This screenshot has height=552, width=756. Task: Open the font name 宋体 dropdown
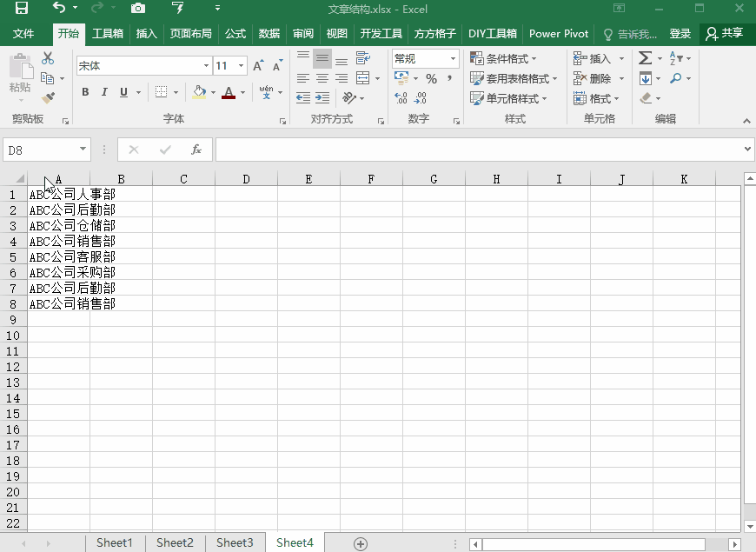[x=206, y=66]
